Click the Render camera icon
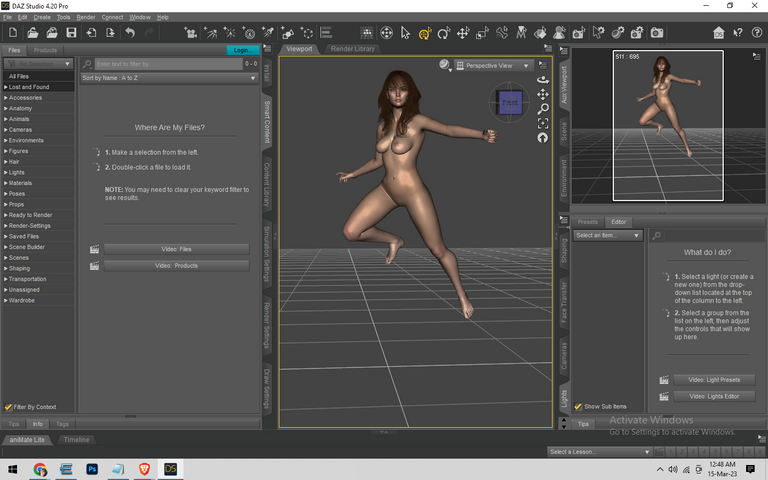The image size is (768, 480). coord(657,33)
